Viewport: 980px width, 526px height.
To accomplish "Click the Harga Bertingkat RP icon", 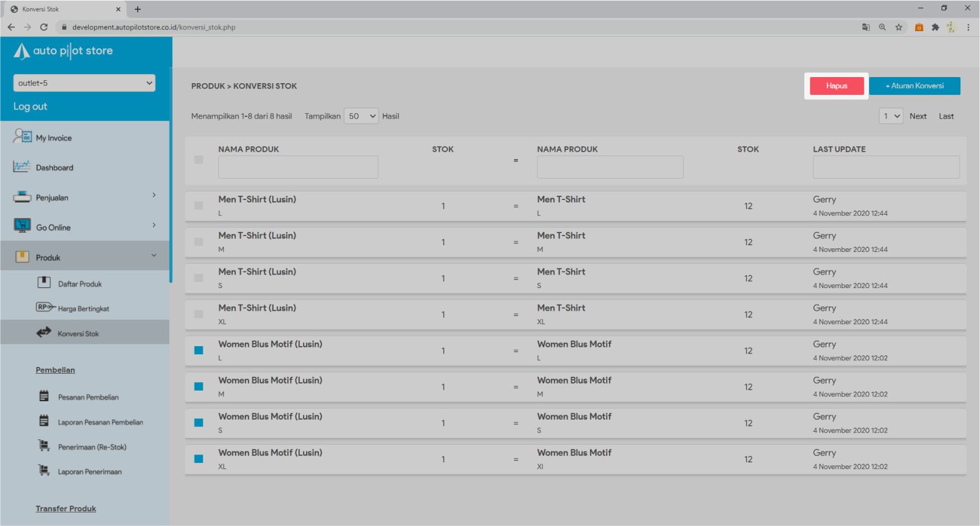I will pos(45,308).
